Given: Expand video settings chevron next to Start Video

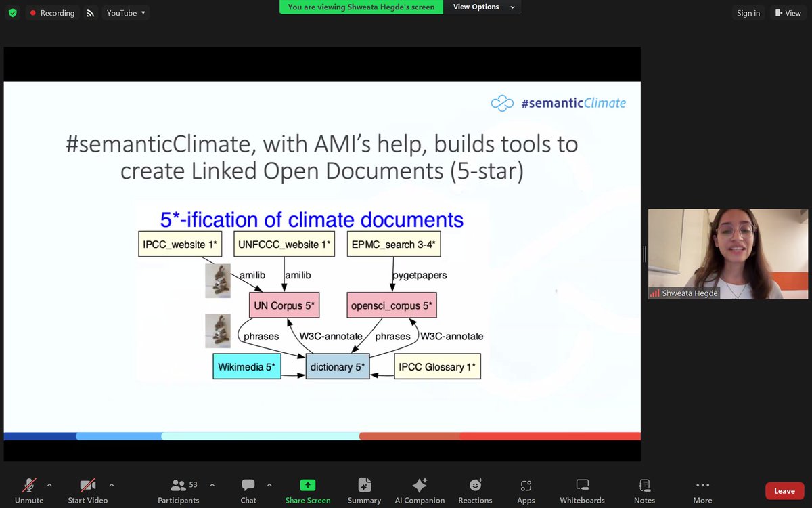Looking at the screenshot, I should [112, 485].
